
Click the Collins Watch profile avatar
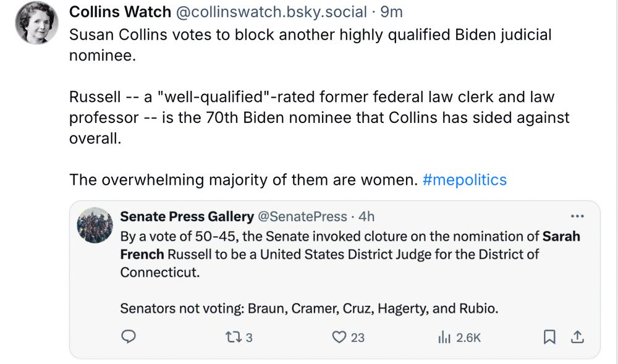(37, 23)
